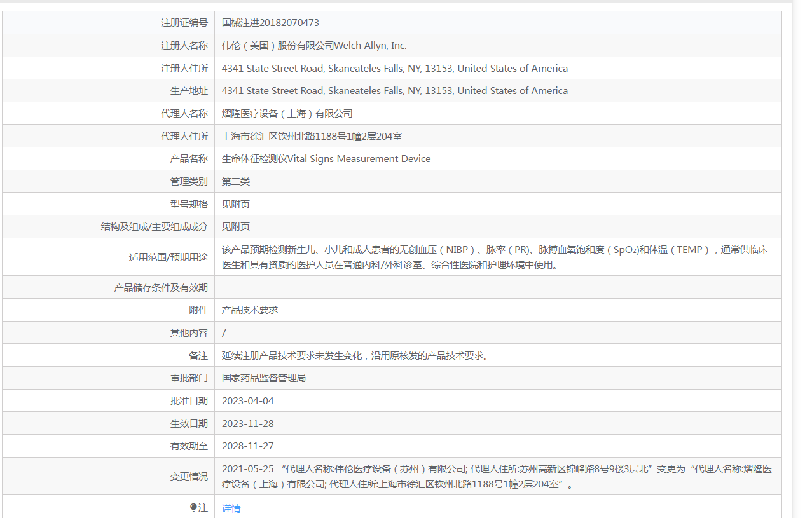Select product name Vital Signs Measurement Device
Image resolution: width=812 pixels, height=518 pixels.
point(359,159)
